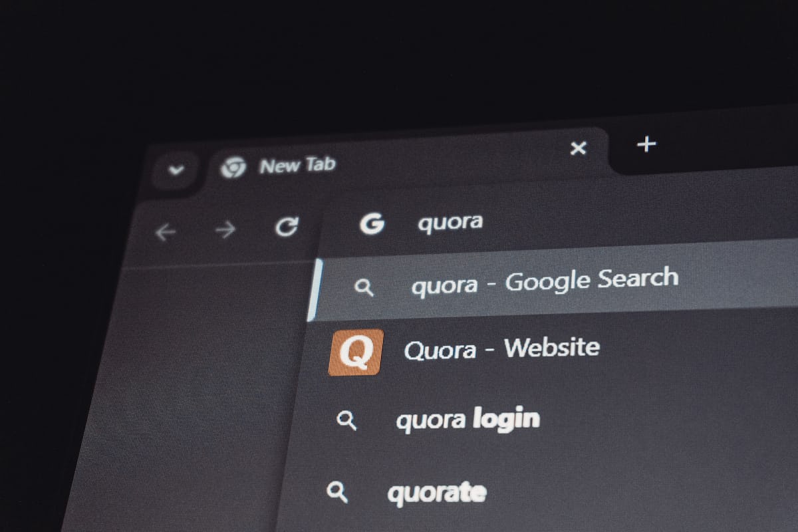
Task: Click magnifier icon beside quora login
Action: tap(346, 420)
